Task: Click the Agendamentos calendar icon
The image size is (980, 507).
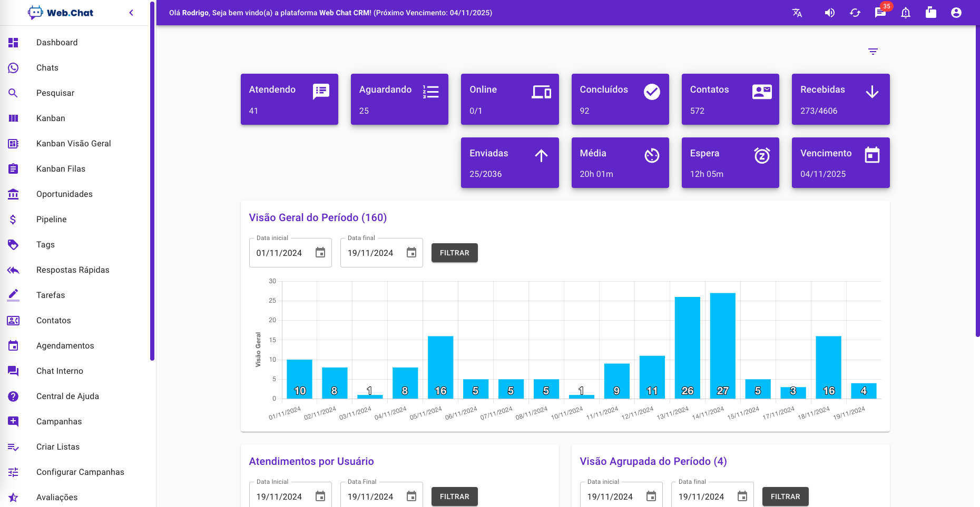Action: [13, 346]
